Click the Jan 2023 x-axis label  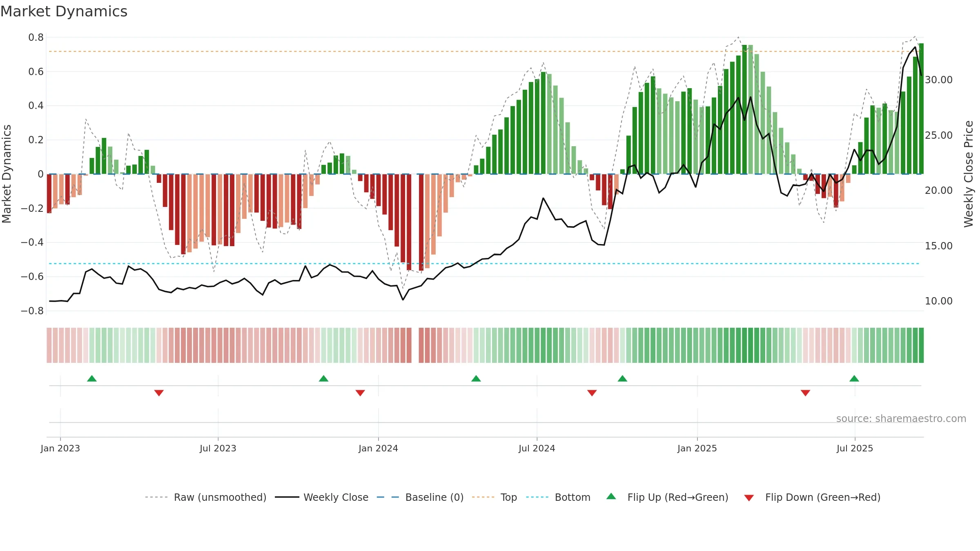pos(60,448)
